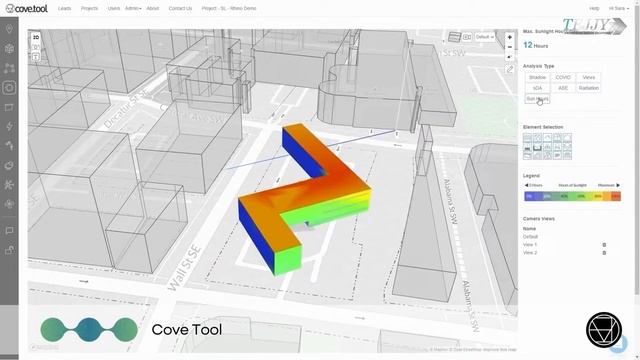640x360 pixels.
Task: Delete camera View 2 with trash icon
Action: (604, 253)
